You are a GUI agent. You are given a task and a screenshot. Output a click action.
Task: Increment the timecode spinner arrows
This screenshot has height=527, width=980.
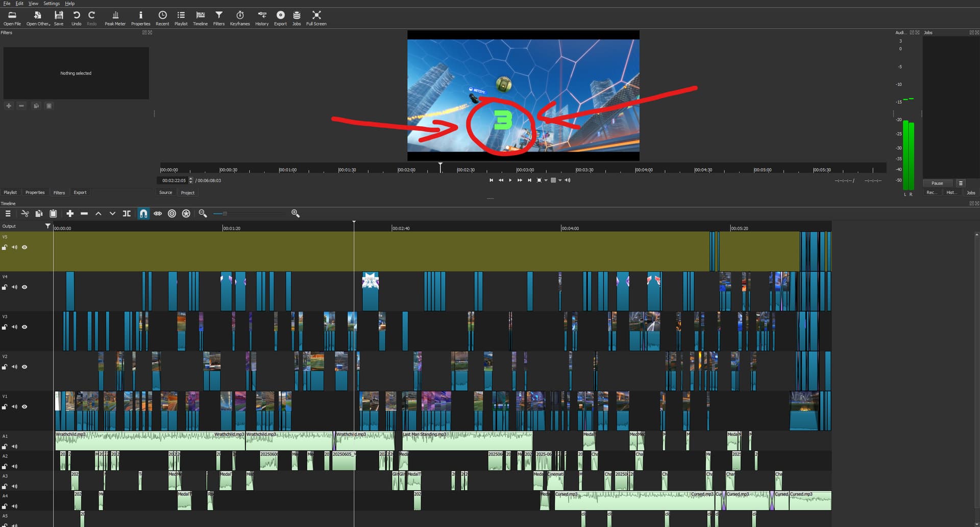[x=191, y=179]
